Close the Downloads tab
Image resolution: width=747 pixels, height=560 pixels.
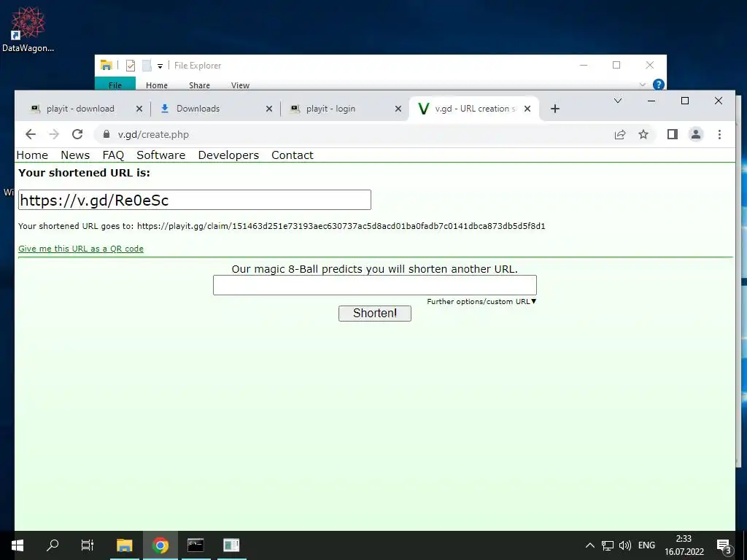[269, 109]
